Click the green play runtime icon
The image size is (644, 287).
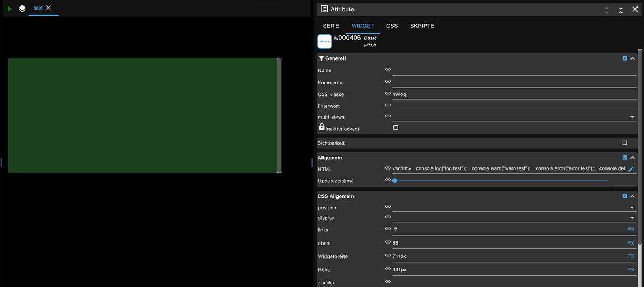pos(10,9)
